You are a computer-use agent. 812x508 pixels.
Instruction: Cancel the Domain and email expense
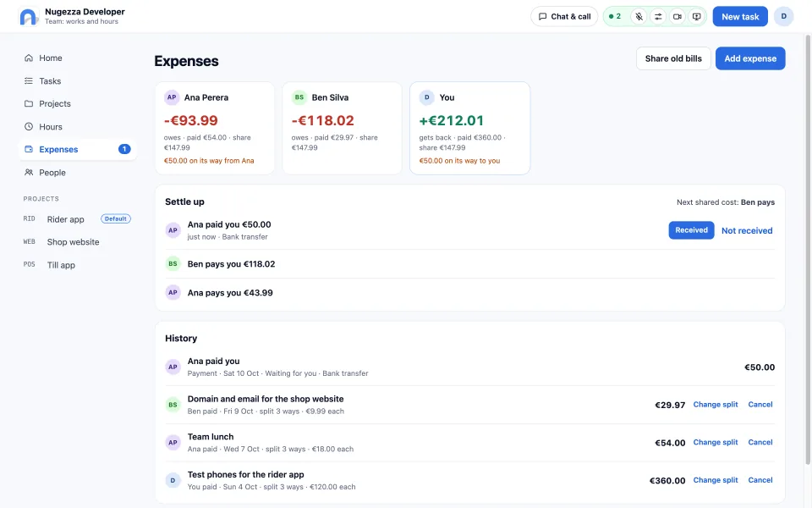point(760,405)
